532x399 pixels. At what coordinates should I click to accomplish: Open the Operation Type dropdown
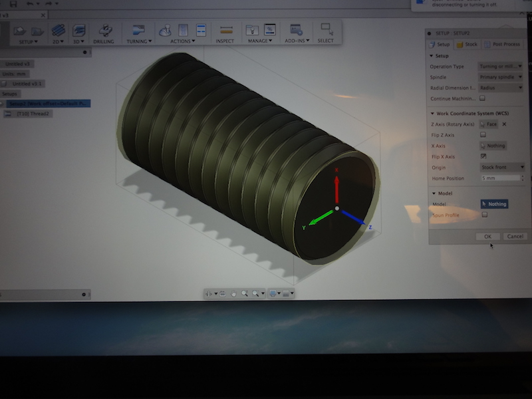point(500,66)
